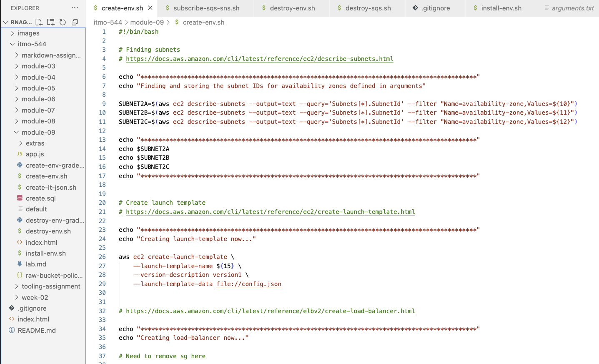Image resolution: width=599 pixels, height=364 pixels.
Task: Open app.js JavaScript file in tree
Action: (x=35, y=154)
